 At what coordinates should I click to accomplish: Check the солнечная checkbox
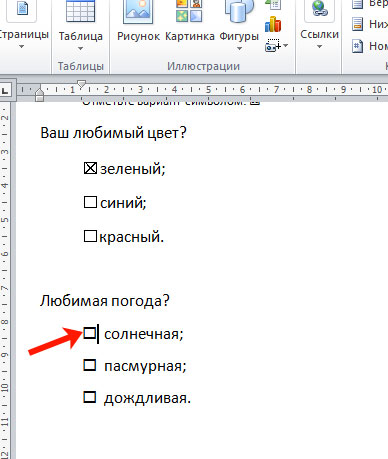coord(89,333)
